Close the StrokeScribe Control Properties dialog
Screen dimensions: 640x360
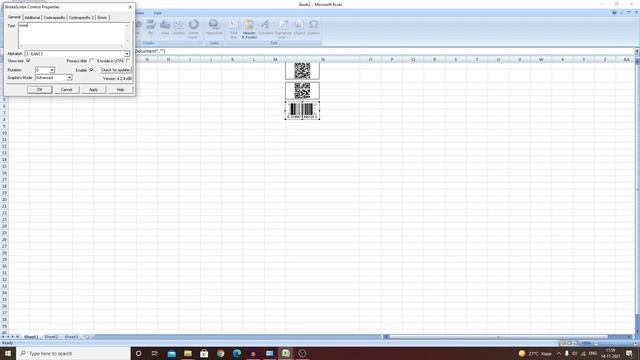pos(130,7)
